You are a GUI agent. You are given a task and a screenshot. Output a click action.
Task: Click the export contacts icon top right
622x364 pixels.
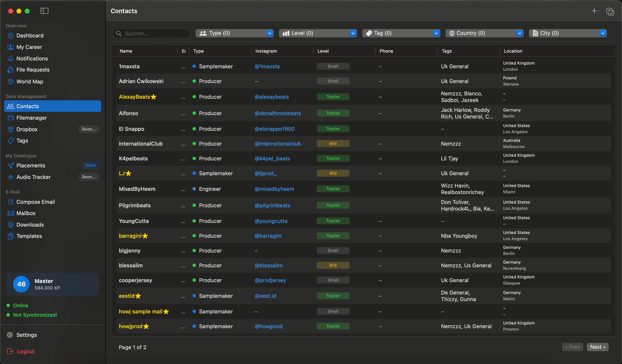(610, 11)
